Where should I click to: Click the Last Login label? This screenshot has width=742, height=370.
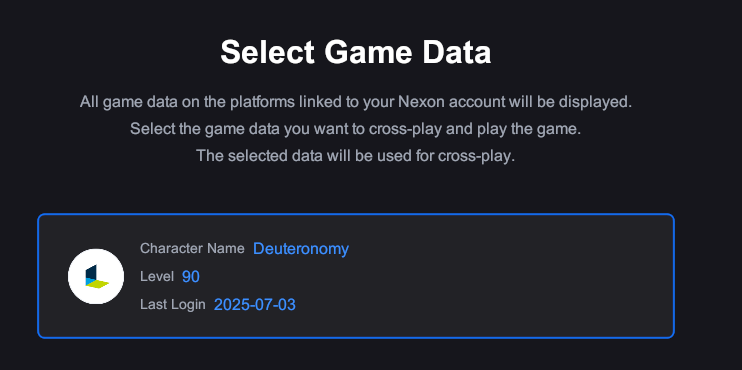[x=173, y=304]
